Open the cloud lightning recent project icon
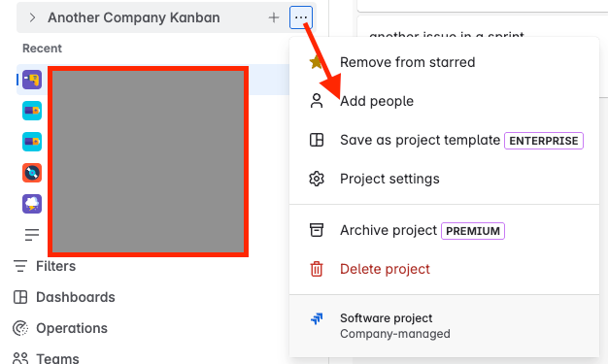 [x=32, y=204]
